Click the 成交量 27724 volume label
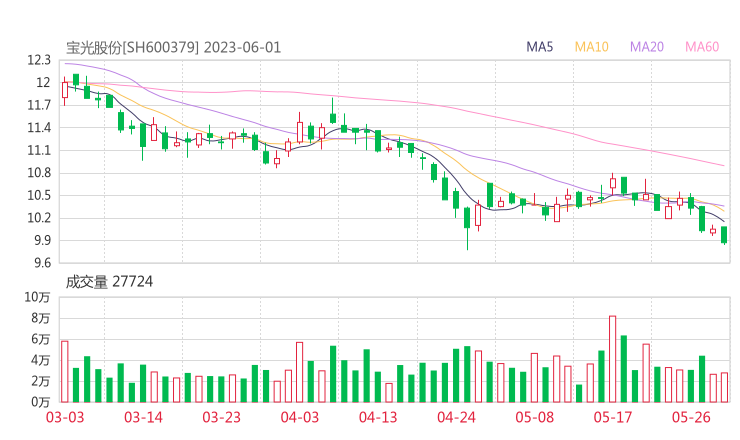The width and height of the screenshot is (740, 440). [x=109, y=282]
